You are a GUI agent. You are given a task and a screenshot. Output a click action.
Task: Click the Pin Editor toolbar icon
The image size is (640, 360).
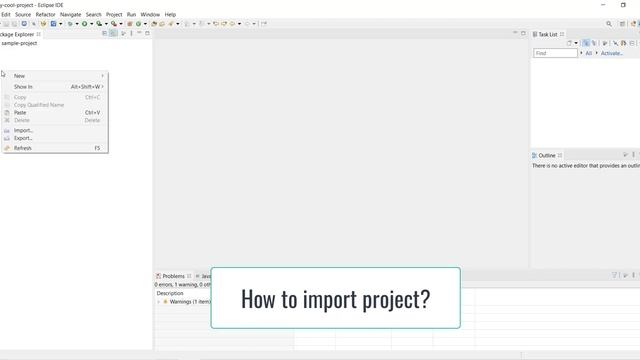point(264,24)
